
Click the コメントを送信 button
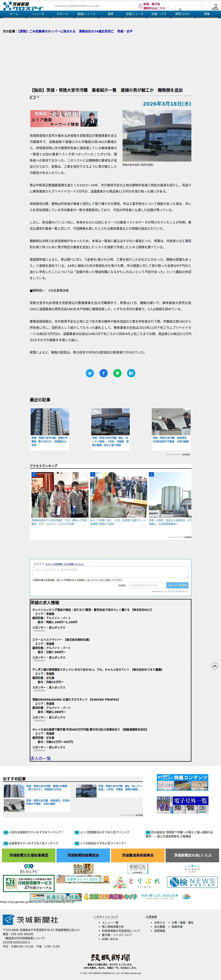pyautogui.click(x=177, y=585)
